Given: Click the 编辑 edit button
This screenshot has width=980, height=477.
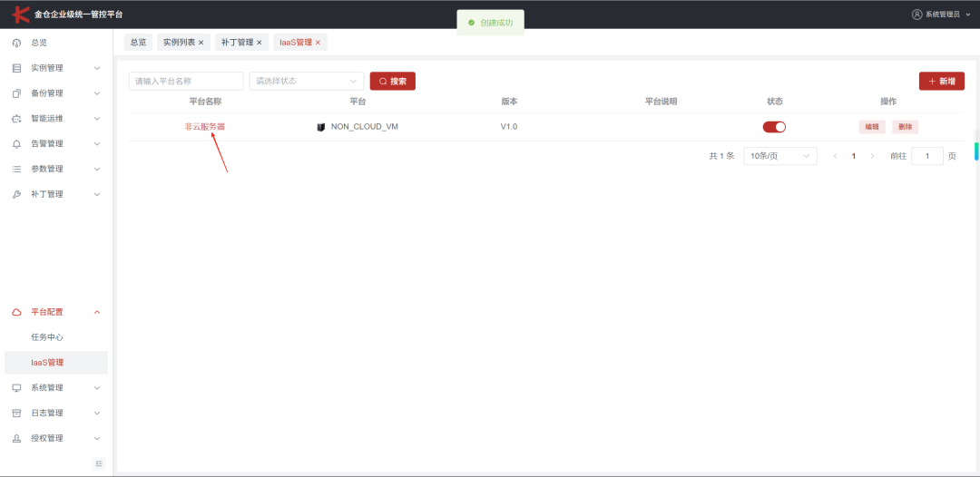Looking at the screenshot, I should coord(872,127).
